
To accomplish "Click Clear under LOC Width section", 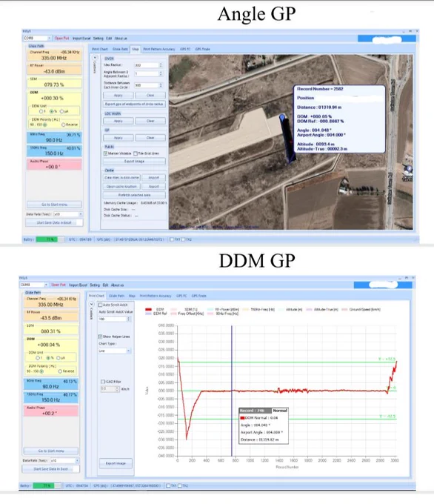I will [x=150, y=121].
